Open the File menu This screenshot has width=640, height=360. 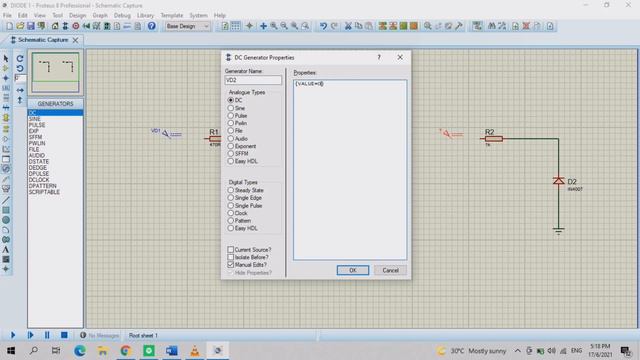[x=7, y=16]
